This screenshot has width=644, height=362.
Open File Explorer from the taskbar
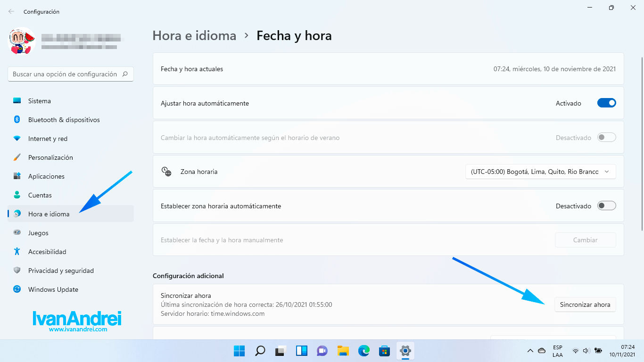click(343, 351)
